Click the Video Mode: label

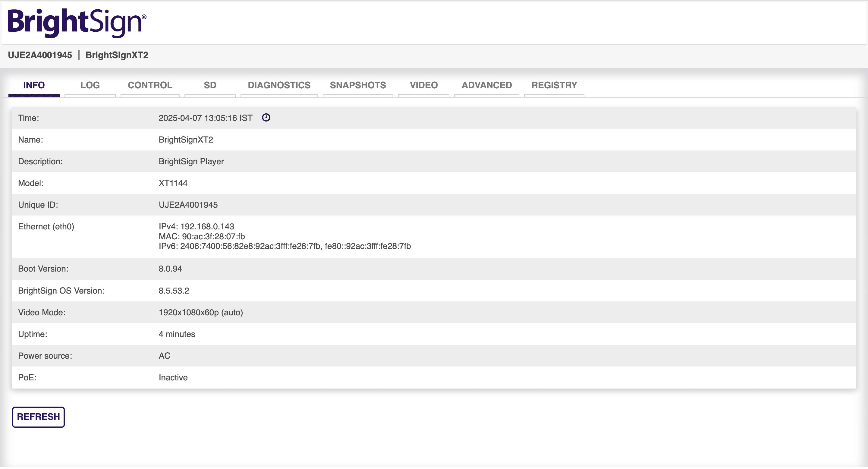click(x=42, y=313)
